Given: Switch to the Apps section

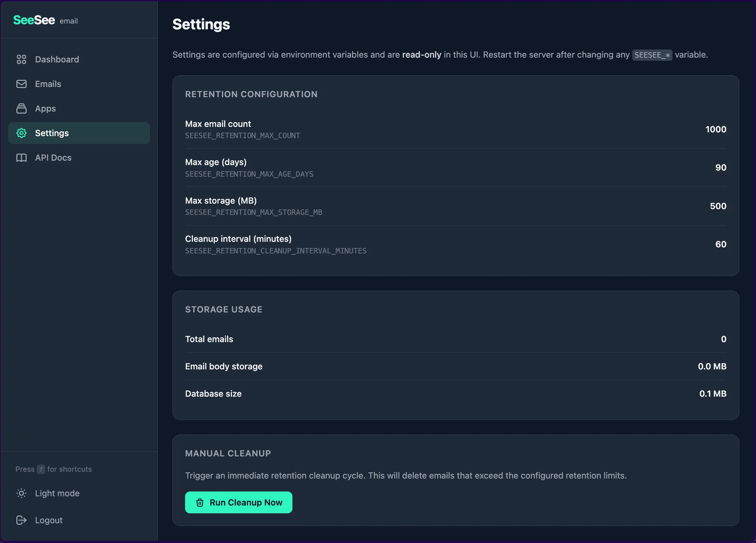Looking at the screenshot, I should (x=45, y=108).
